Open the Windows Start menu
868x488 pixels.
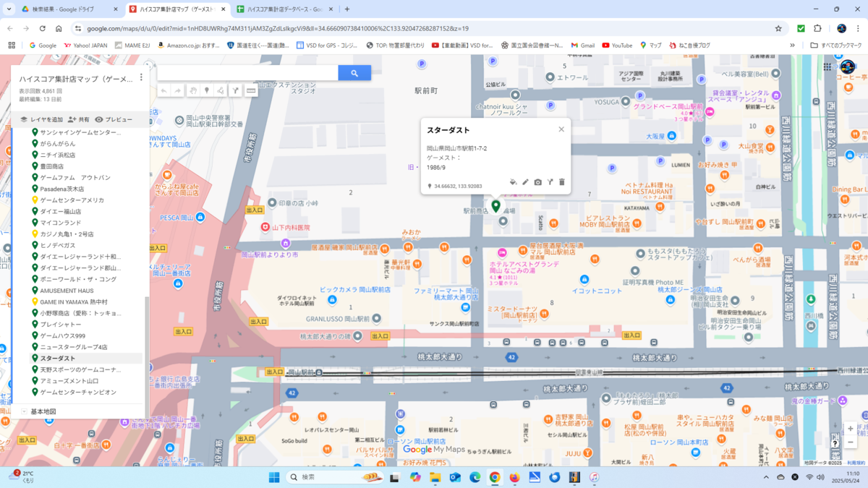point(274,477)
